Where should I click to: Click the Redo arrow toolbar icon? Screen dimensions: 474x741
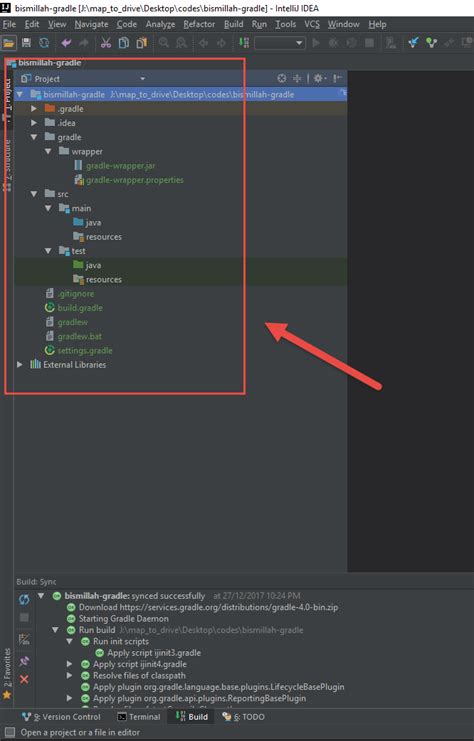click(84, 43)
